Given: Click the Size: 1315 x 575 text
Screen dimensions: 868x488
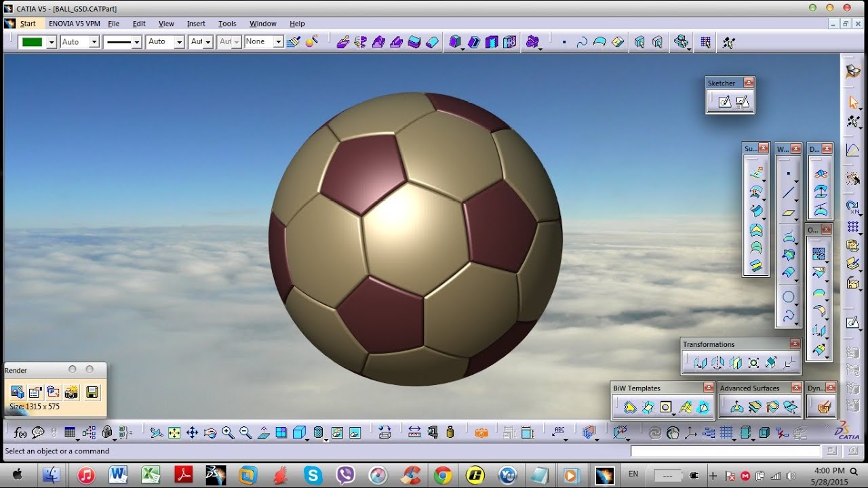Looking at the screenshot, I should coord(34,407).
